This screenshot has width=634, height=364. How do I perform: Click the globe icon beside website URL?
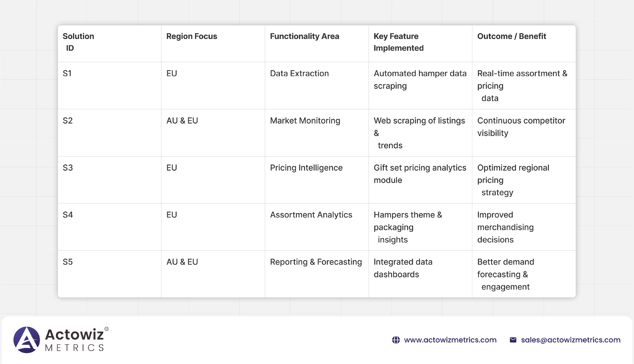396,340
